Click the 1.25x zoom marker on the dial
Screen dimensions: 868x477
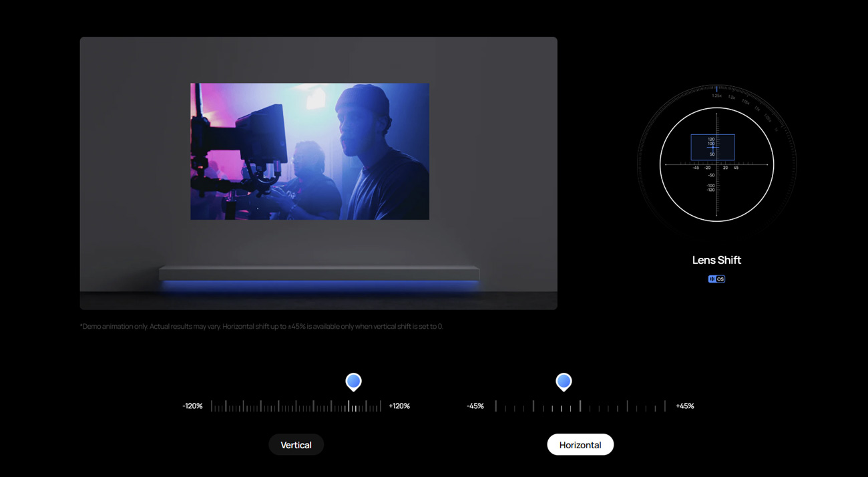pyautogui.click(x=716, y=96)
